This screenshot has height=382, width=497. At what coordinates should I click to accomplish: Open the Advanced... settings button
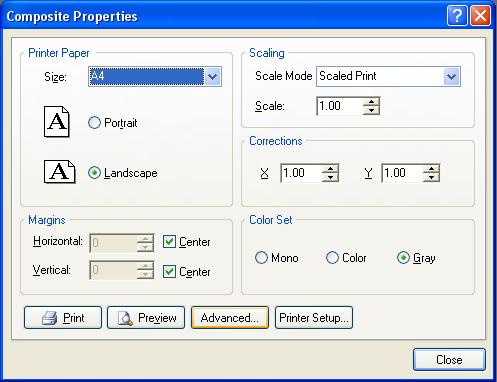pos(230,318)
